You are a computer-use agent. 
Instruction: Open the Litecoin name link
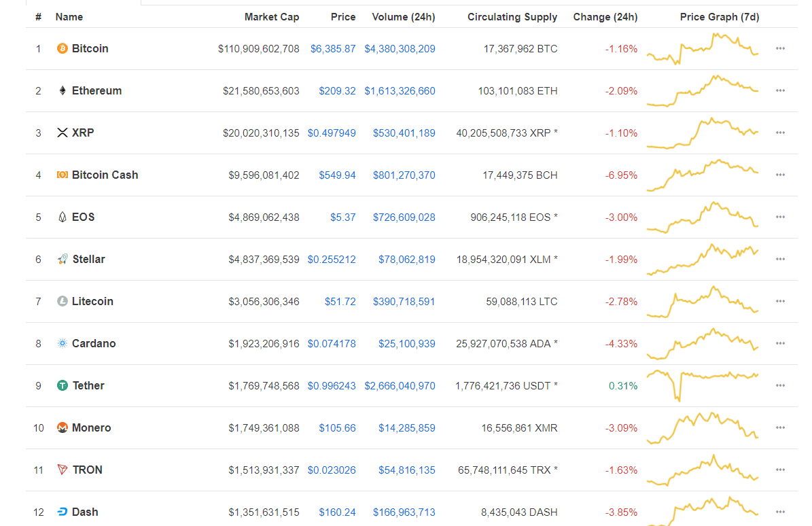(x=92, y=301)
